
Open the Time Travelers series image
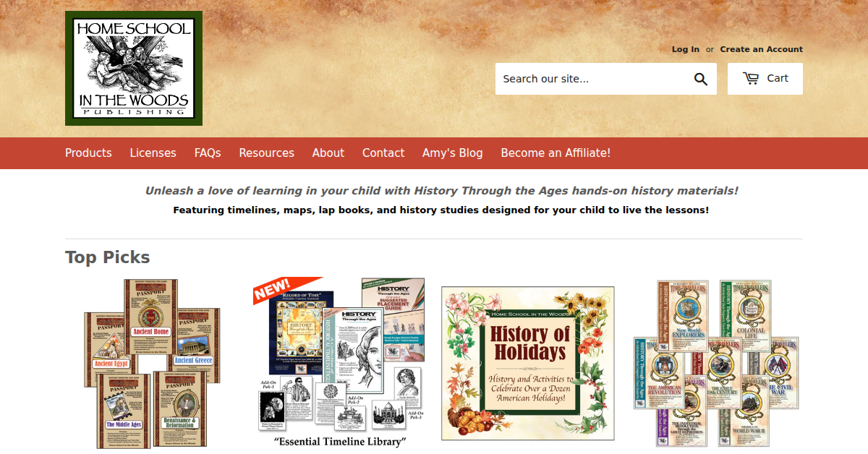coord(716,364)
